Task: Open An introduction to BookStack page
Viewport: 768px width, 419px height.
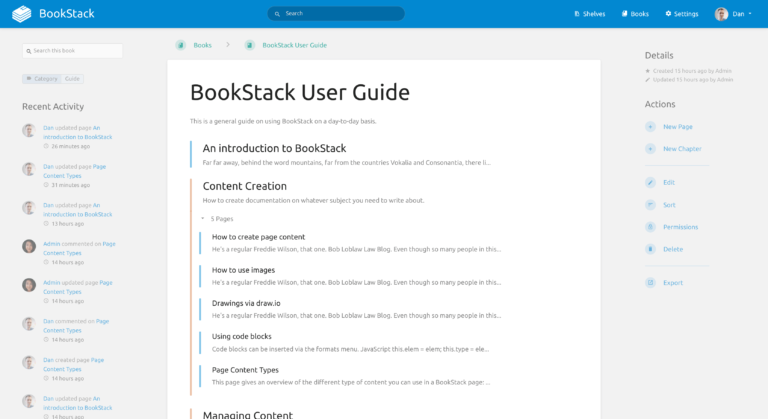Action: pyautogui.click(x=274, y=148)
